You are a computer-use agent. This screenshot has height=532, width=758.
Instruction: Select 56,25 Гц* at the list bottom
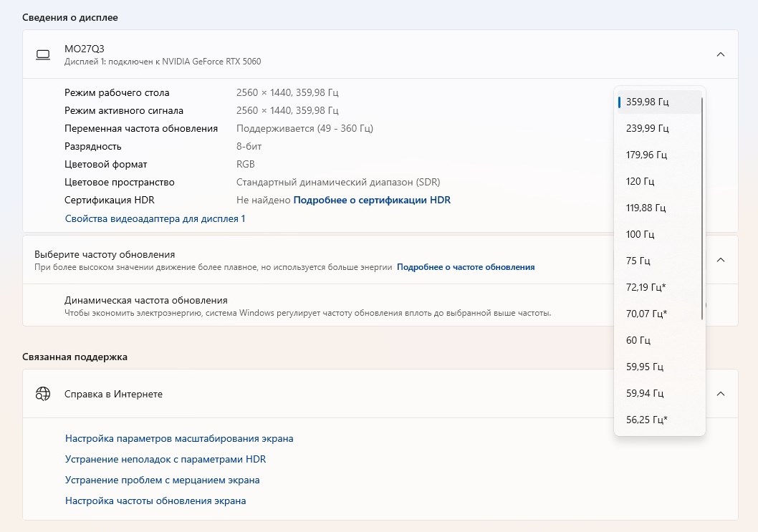pos(659,420)
